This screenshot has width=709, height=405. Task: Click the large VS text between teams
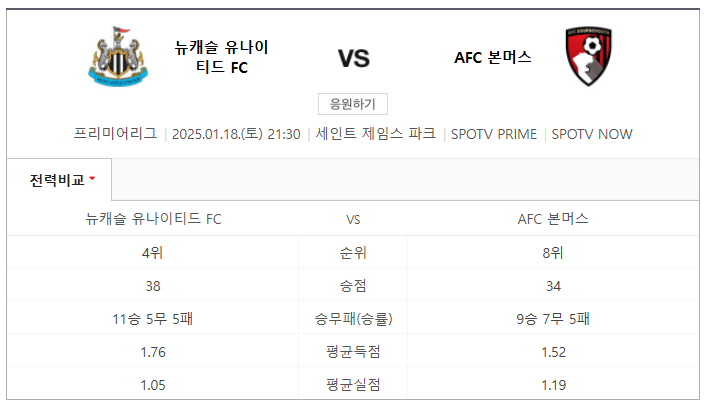click(x=354, y=58)
